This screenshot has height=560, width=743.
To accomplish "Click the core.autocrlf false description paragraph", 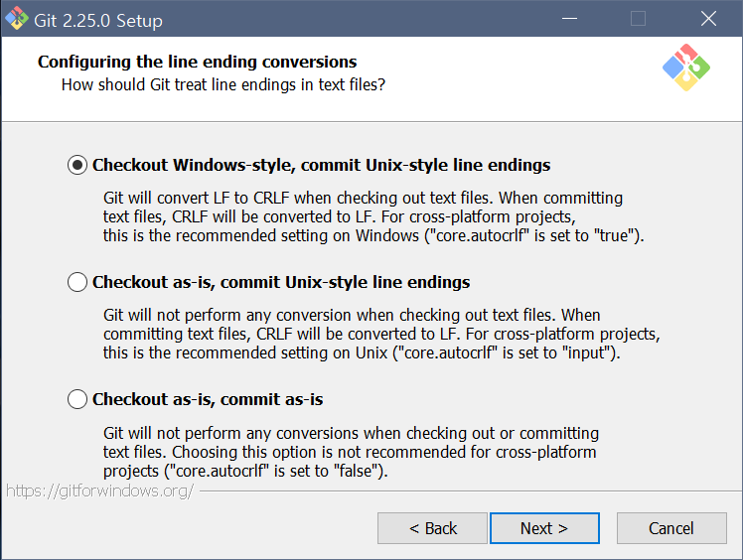I will pyautogui.click(x=351, y=452).
